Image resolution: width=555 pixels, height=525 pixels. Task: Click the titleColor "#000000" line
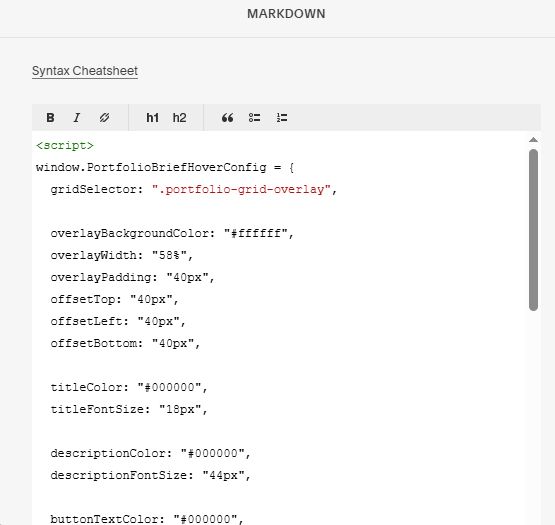coord(129,387)
